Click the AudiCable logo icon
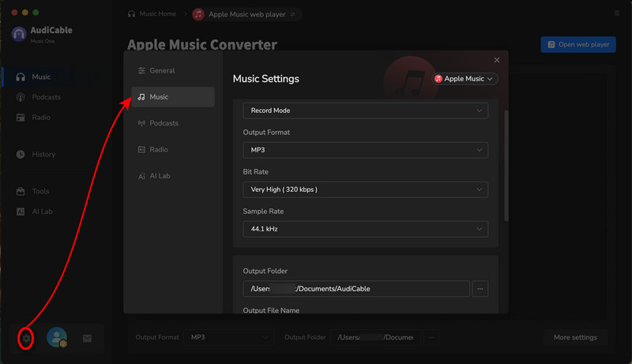This screenshot has width=632, height=364. point(19,34)
